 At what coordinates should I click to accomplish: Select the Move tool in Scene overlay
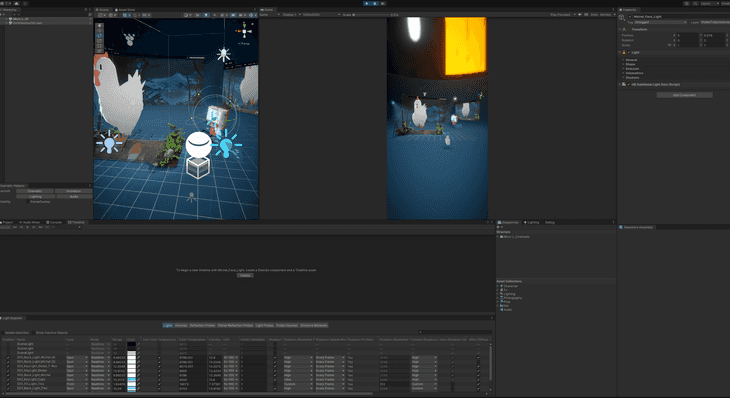99,30
